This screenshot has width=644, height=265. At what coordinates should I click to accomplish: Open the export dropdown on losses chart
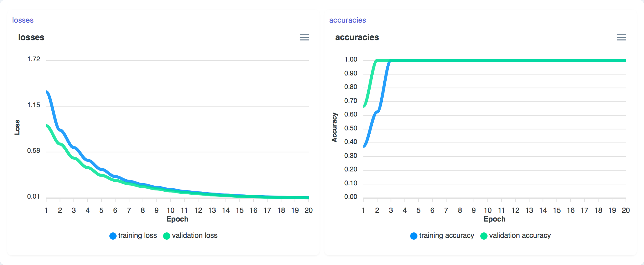(304, 37)
